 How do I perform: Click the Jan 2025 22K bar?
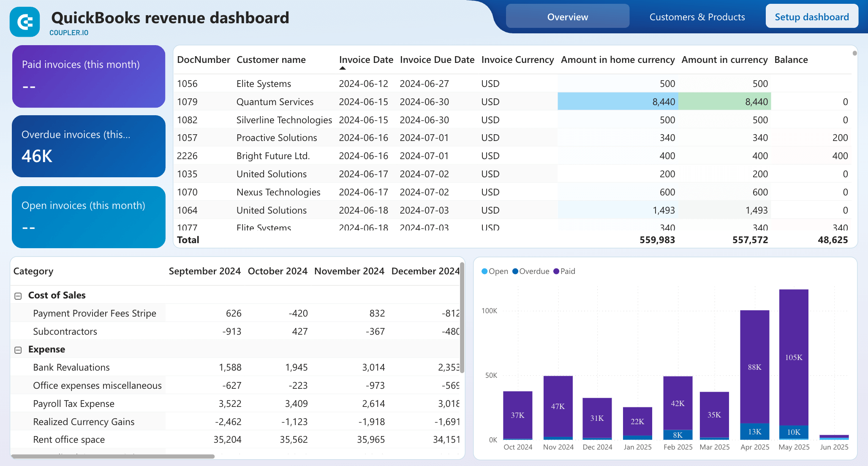pos(637,421)
